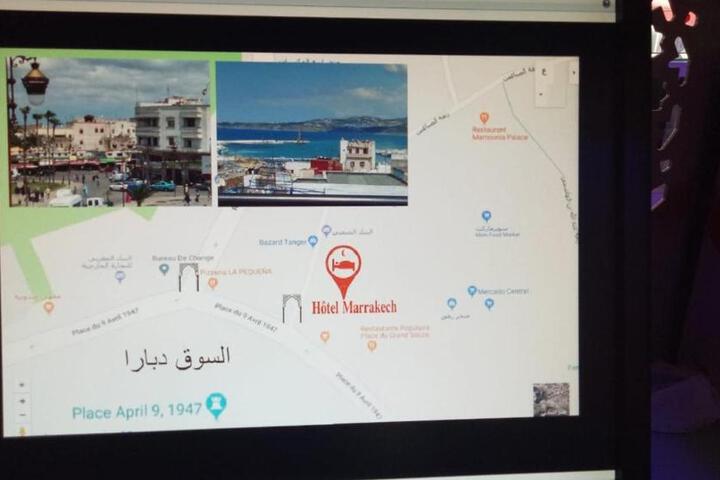The image size is (720, 480).
Task: Click the orange restaurant pin at far left edge
Action: 49,307
